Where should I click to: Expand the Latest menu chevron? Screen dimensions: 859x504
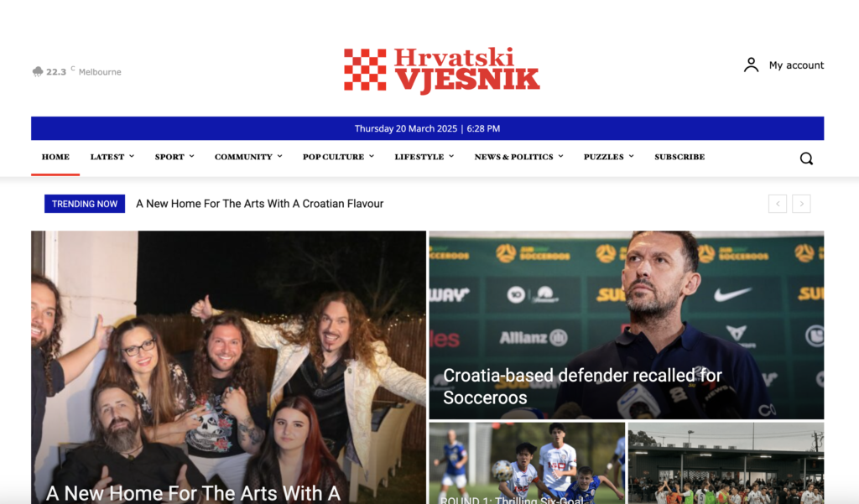click(132, 156)
